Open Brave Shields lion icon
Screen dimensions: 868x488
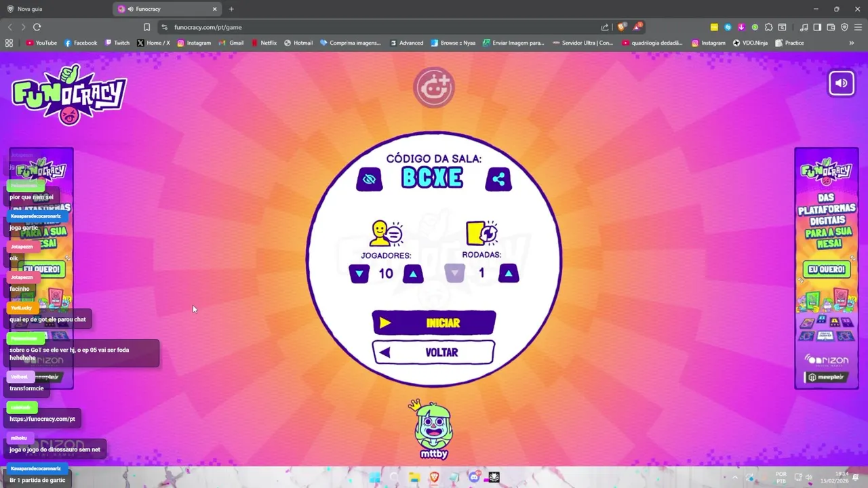coord(621,27)
